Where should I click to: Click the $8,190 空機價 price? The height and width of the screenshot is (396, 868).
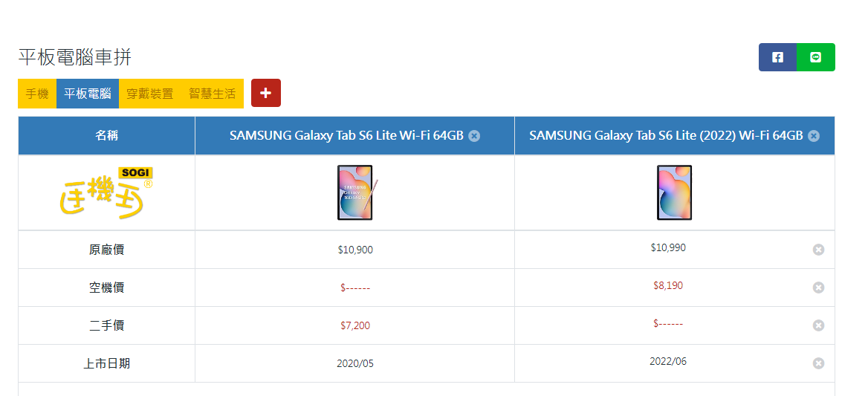(x=668, y=285)
